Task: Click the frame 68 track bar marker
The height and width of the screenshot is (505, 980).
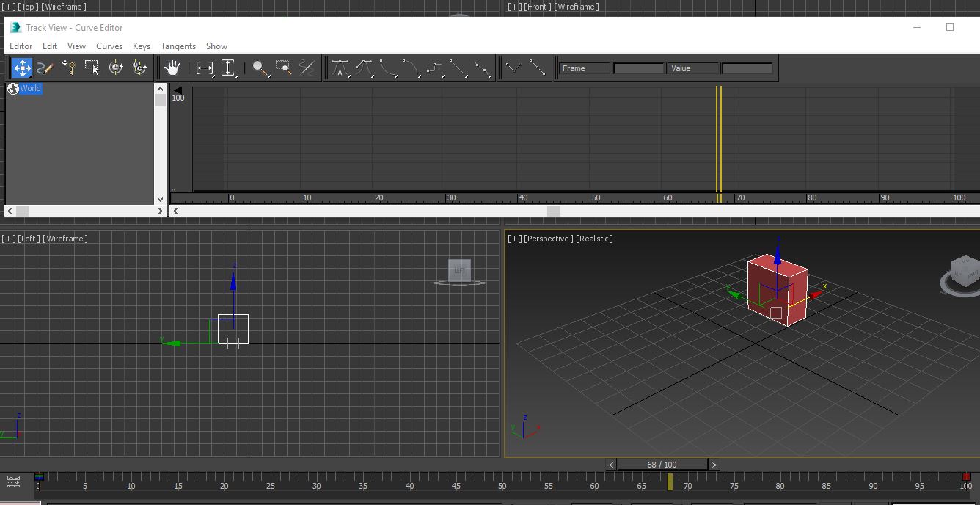Action: point(670,482)
